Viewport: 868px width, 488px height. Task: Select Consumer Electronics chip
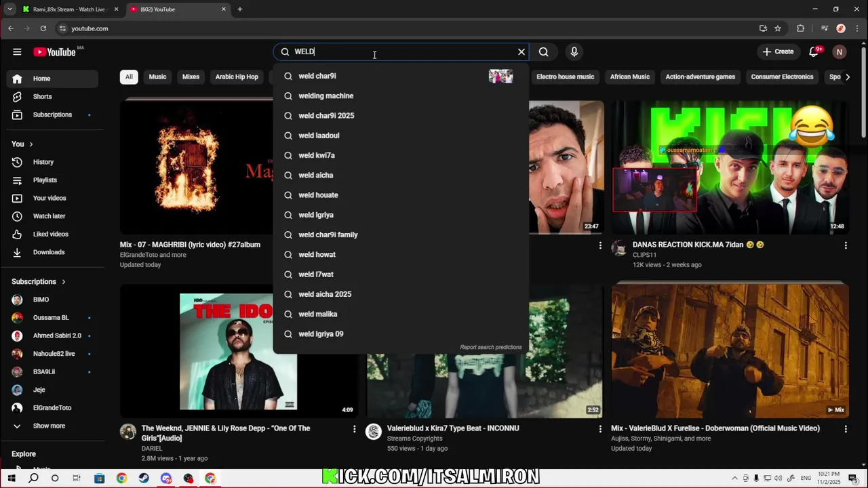click(x=782, y=77)
